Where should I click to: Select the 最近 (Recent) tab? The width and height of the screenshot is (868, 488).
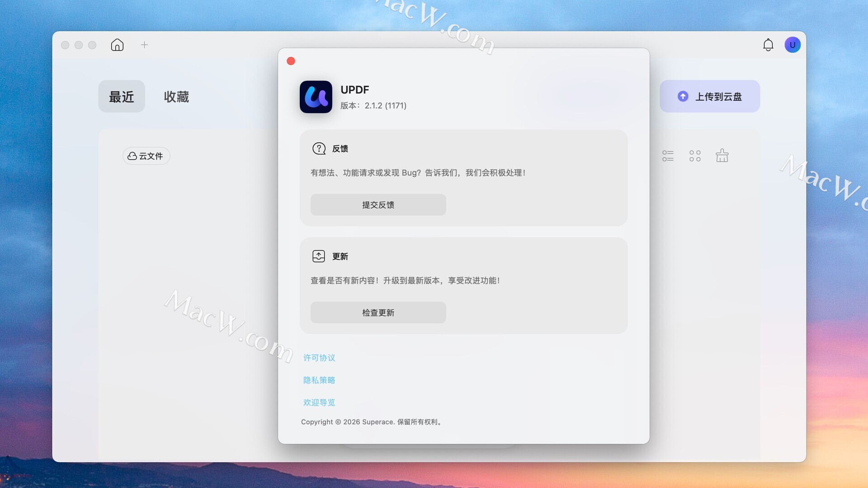[x=122, y=96]
